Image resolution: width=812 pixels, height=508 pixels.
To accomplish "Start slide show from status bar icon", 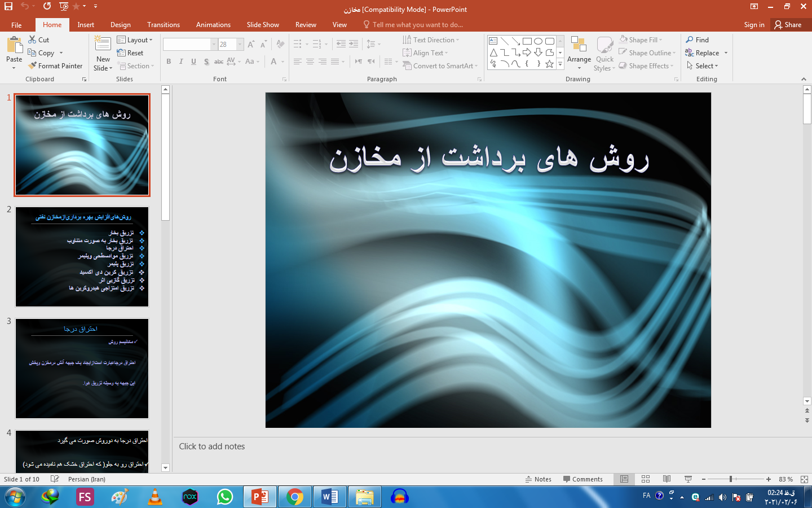I will point(688,479).
